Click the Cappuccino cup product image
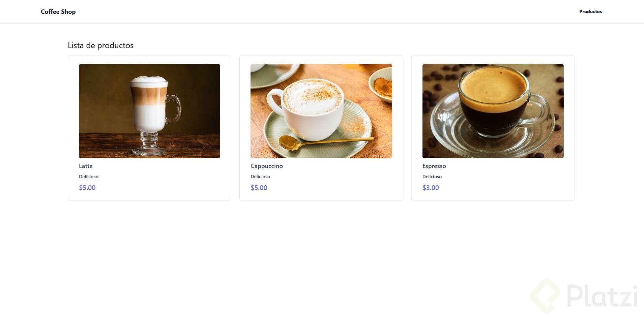 [x=321, y=111]
